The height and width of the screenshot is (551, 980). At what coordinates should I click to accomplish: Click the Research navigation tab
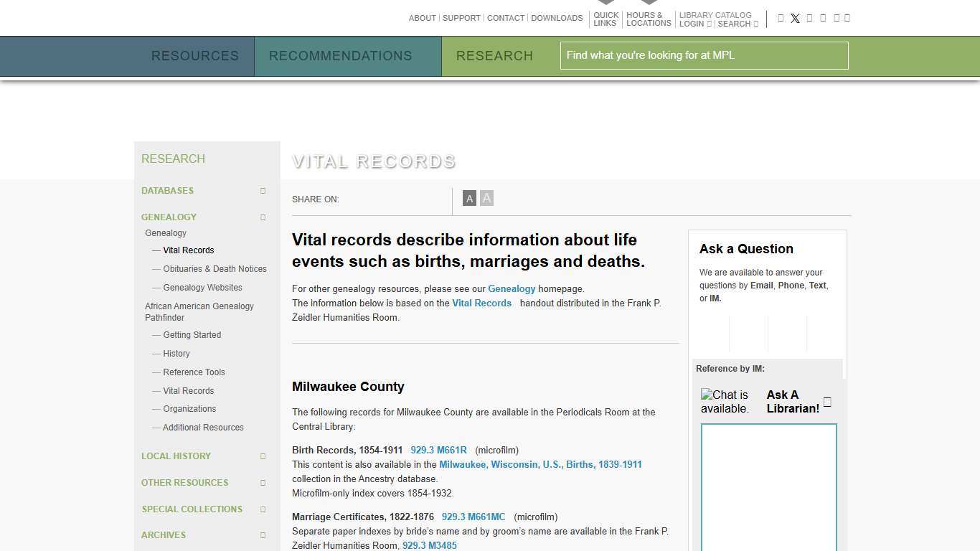tap(494, 56)
